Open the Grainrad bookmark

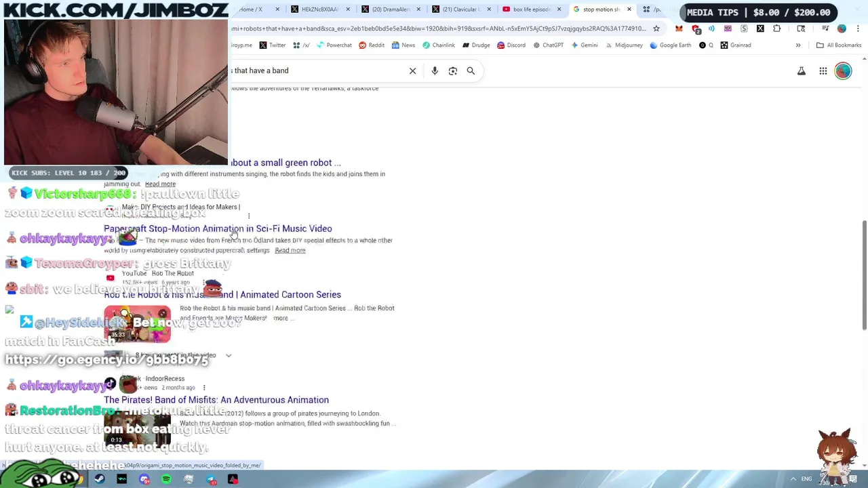736,45
